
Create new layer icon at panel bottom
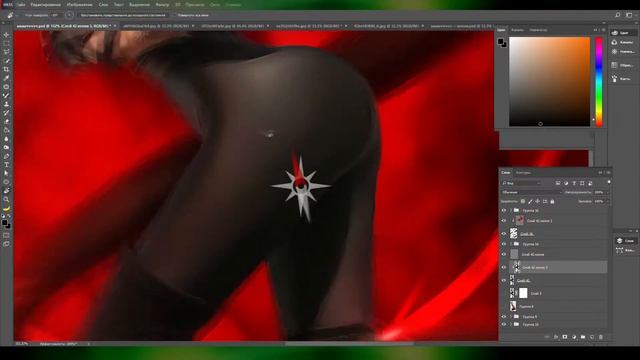592,337
